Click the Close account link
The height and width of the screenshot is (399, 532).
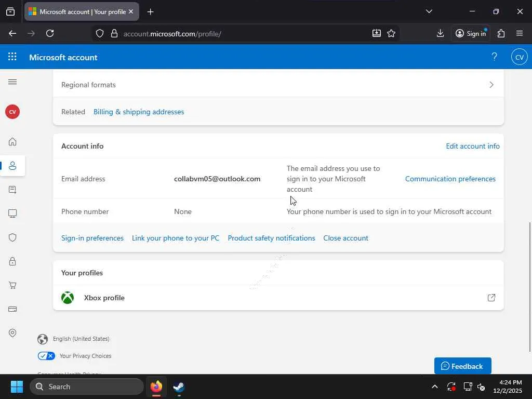345,238
